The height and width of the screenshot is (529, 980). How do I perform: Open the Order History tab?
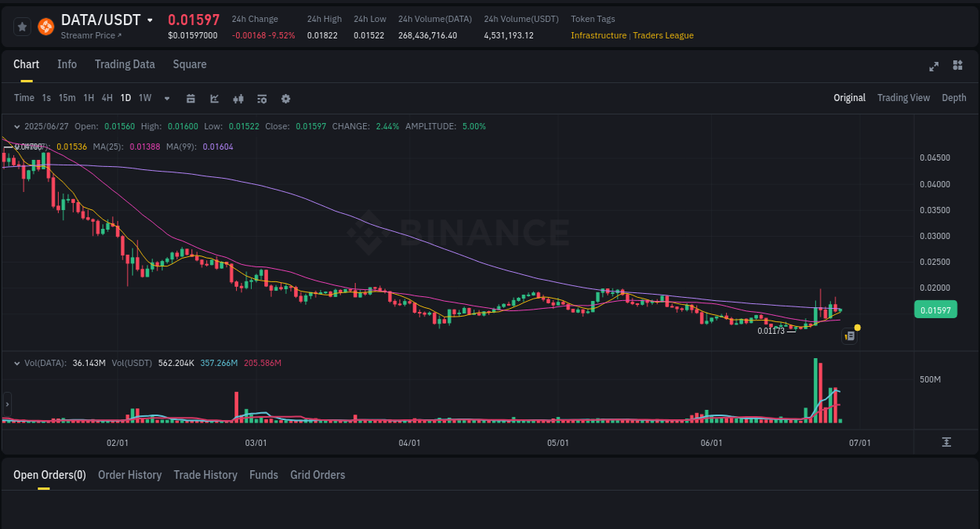pos(130,475)
